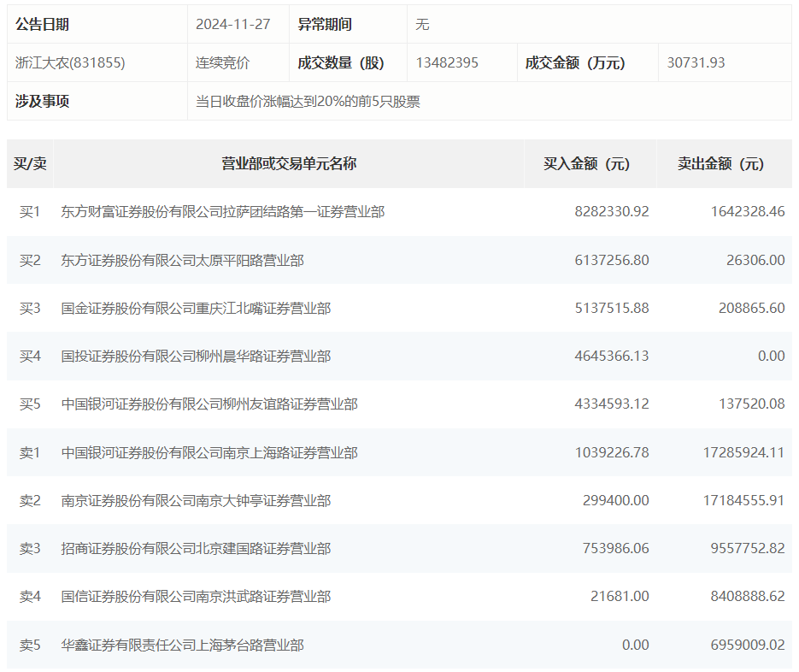Select sell amount 17285924.11
This screenshot has width=799, height=672.
pyautogui.click(x=744, y=452)
